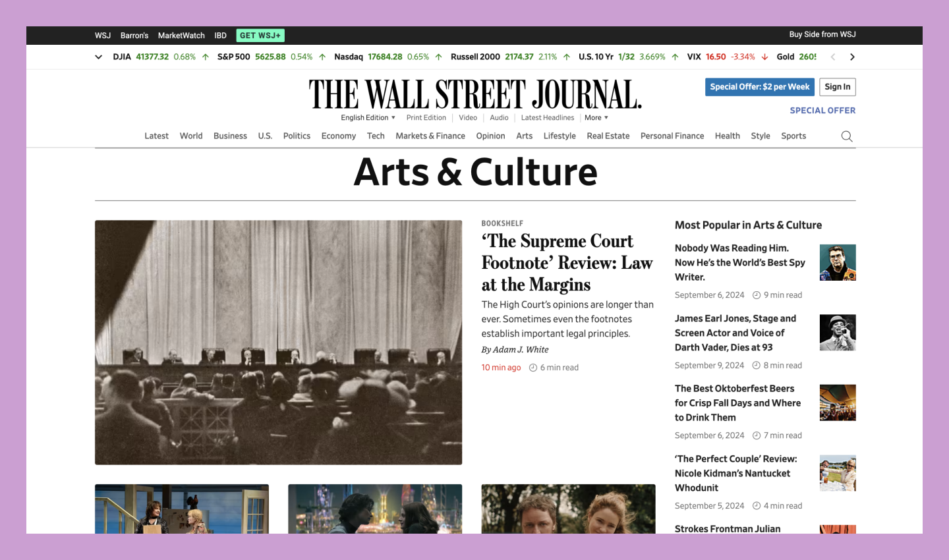
Task: Click the left chevron on the market ticker
Action: click(832, 57)
